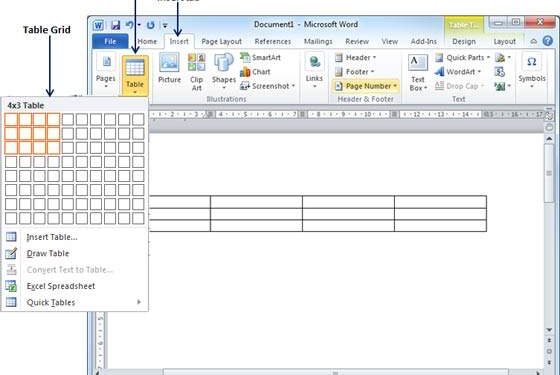Click the last cell in grid's bottom row
The height and width of the screenshot is (375, 560).
(x=138, y=218)
